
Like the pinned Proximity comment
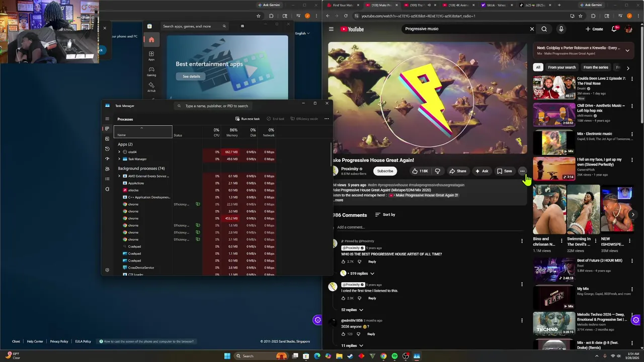pyautogui.click(x=344, y=261)
